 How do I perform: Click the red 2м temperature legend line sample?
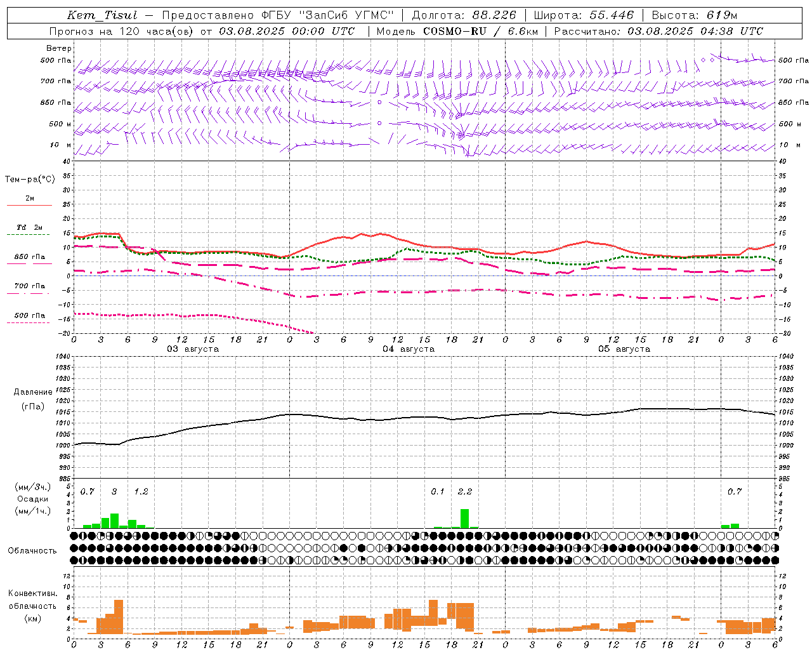tap(29, 205)
